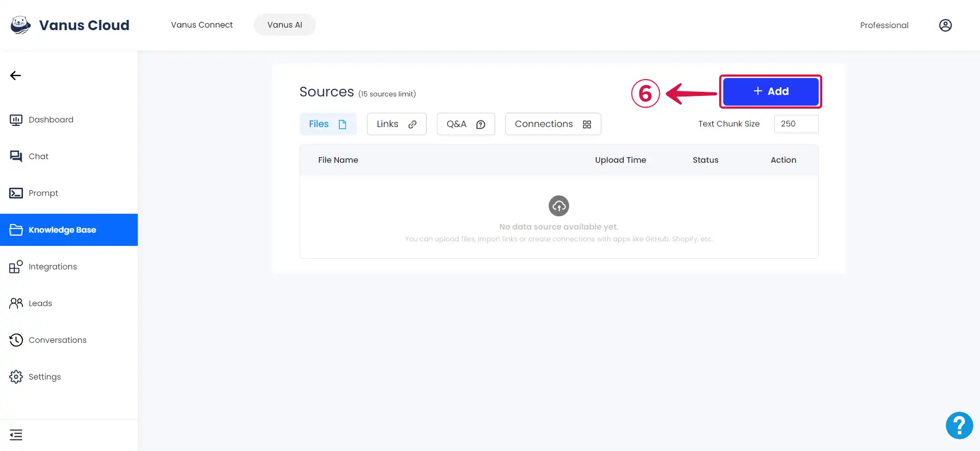Click the Vanus Cloud otter logo

click(x=20, y=25)
